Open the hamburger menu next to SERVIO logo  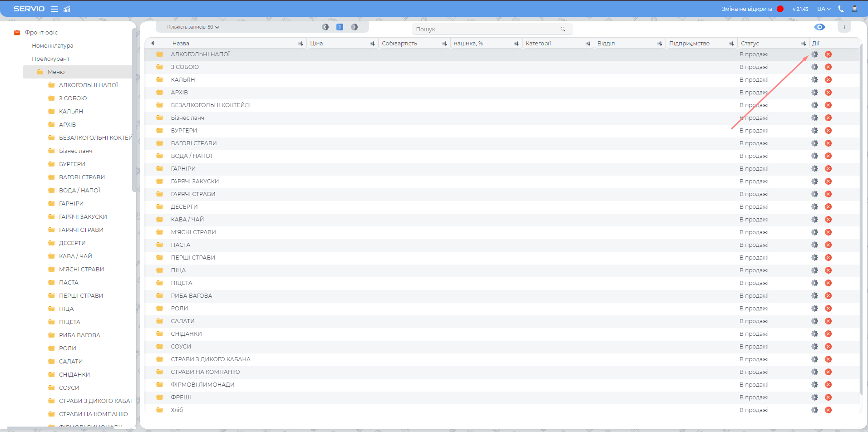click(x=54, y=9)
